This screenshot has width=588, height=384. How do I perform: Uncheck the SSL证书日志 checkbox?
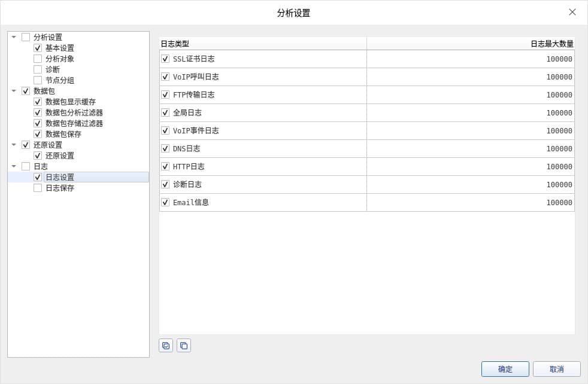point(165,59)
